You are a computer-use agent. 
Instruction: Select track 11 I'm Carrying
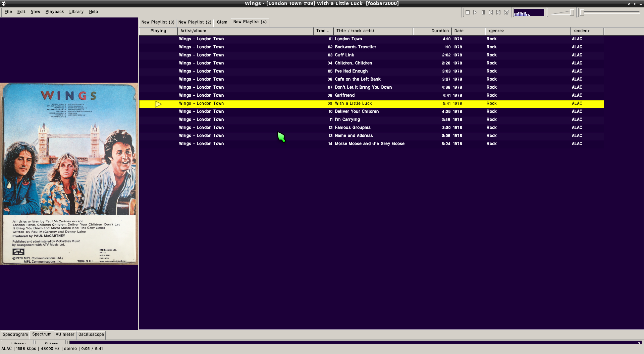[372, 120]
